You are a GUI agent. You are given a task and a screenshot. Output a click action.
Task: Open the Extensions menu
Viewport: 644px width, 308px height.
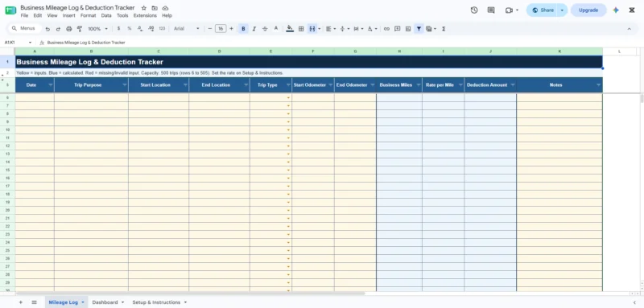point(145,15)
